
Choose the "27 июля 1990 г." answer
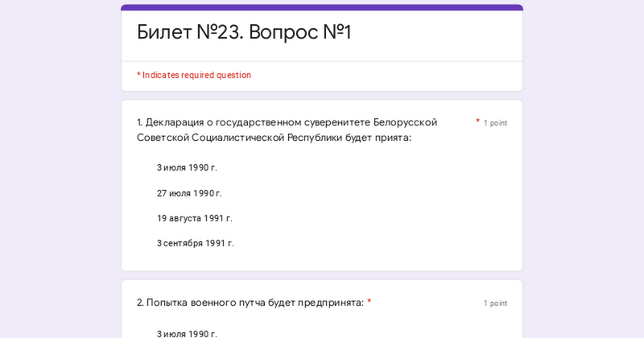pyautogui.click(x=189, y=193)
